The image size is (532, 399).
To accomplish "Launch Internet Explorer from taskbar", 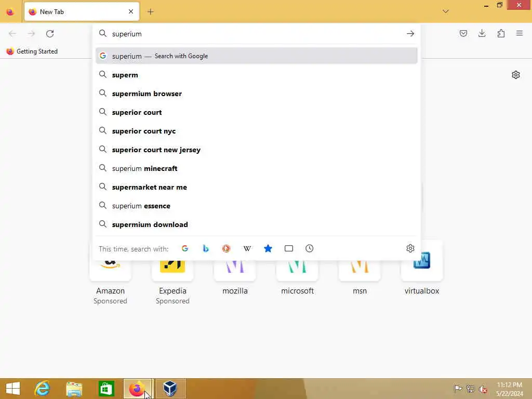I will pyautogui.click(x=43, y=389).
